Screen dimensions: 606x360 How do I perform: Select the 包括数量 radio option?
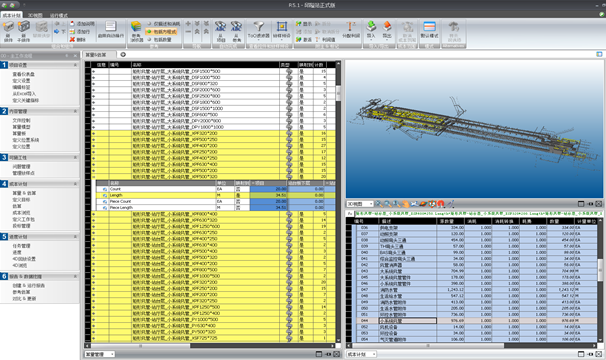point(159,39)
